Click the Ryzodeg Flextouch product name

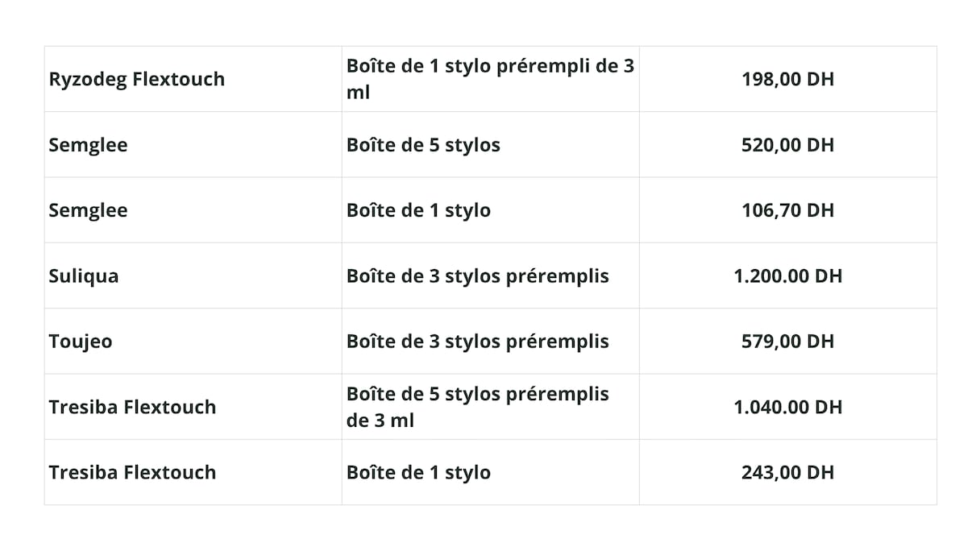pyautogui.click(x=136, y=79)
